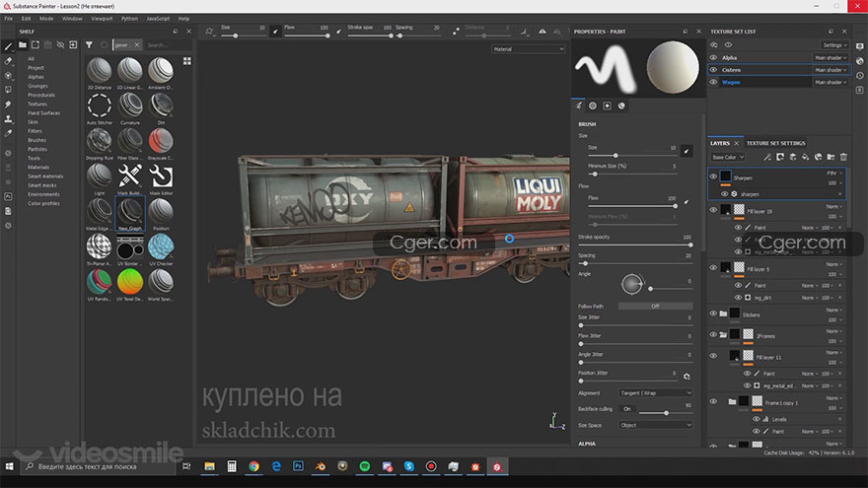Open Sharpen layer blend mode dropdown
This screenshot has height=488, width=868.
[834, 174]
